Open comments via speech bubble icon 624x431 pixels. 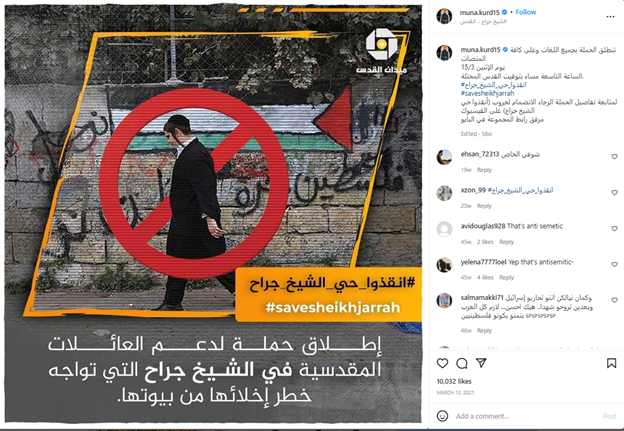(462, 363)
